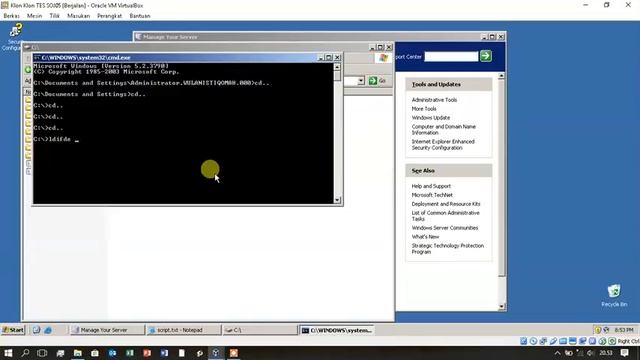Open the Windows Update link

[x=431, y=118]
